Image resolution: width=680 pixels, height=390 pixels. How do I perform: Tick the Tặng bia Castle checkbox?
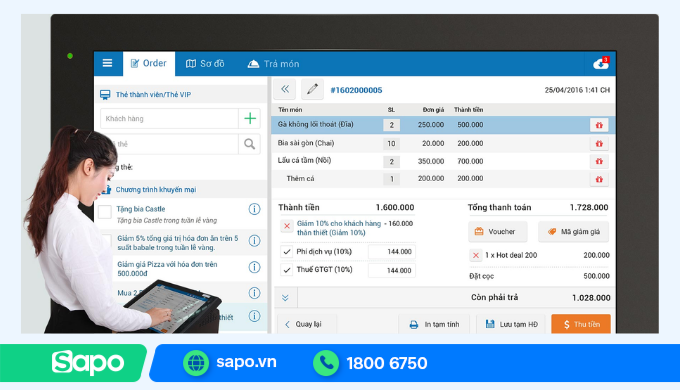click(x=105, y=212)
